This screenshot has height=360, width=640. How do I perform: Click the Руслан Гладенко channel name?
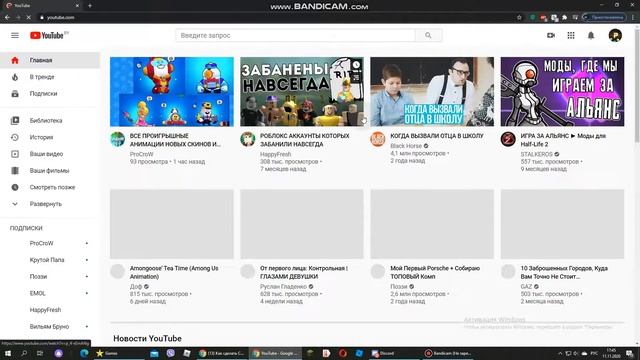(x=283, y=287)
